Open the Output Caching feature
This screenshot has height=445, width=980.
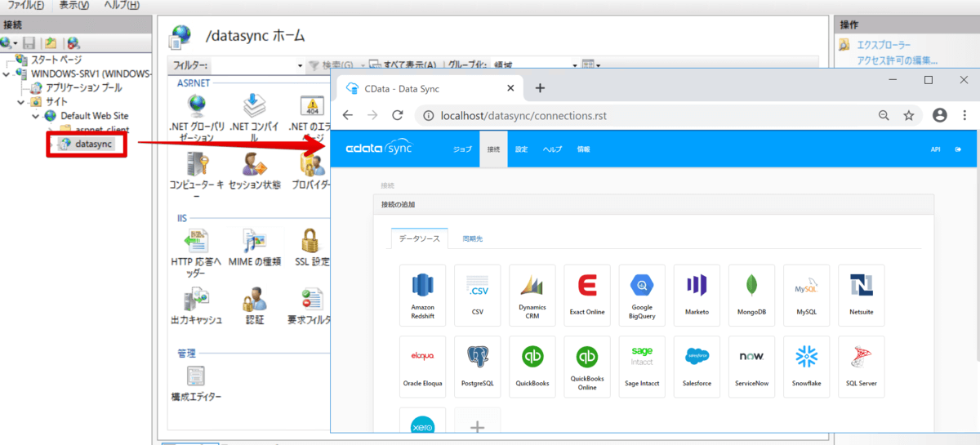tap(197, 305)
